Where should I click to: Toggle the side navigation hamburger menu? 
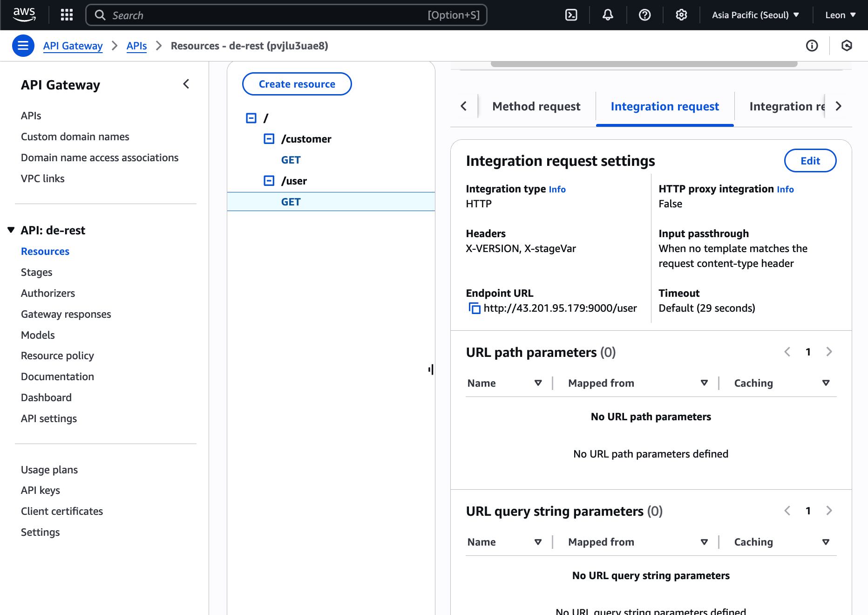(x=23, y=46)
